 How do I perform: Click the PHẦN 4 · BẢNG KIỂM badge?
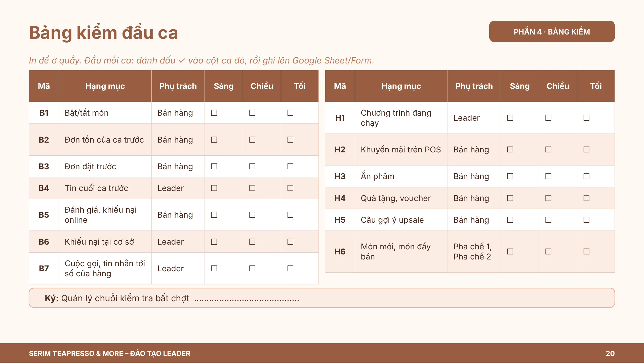[x=552, y=31]
